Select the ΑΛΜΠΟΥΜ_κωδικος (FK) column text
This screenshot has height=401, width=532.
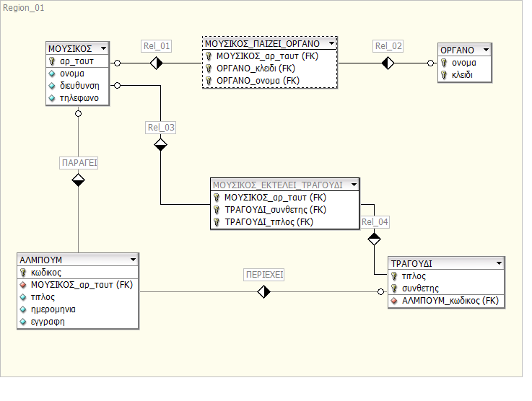click(x=450, y=301)
